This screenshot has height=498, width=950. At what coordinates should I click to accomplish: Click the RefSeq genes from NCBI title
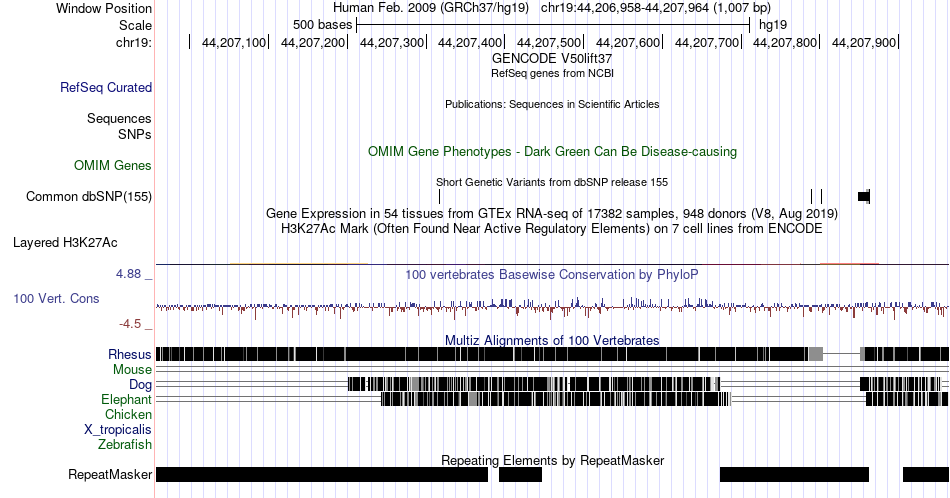(x=552, y=73)
